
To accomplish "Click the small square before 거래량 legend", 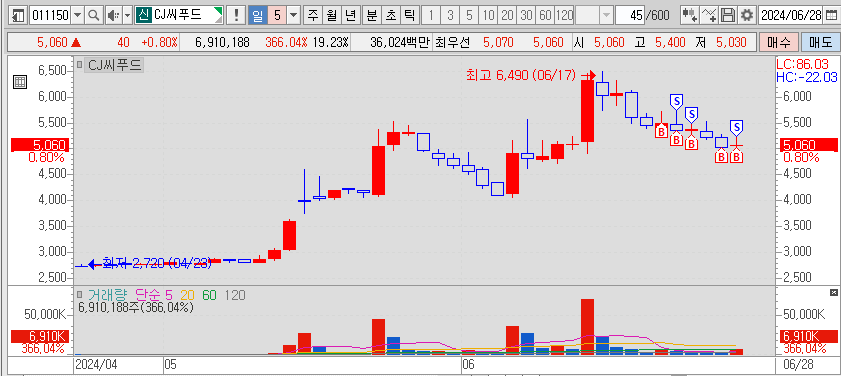I will click(79, 294).
